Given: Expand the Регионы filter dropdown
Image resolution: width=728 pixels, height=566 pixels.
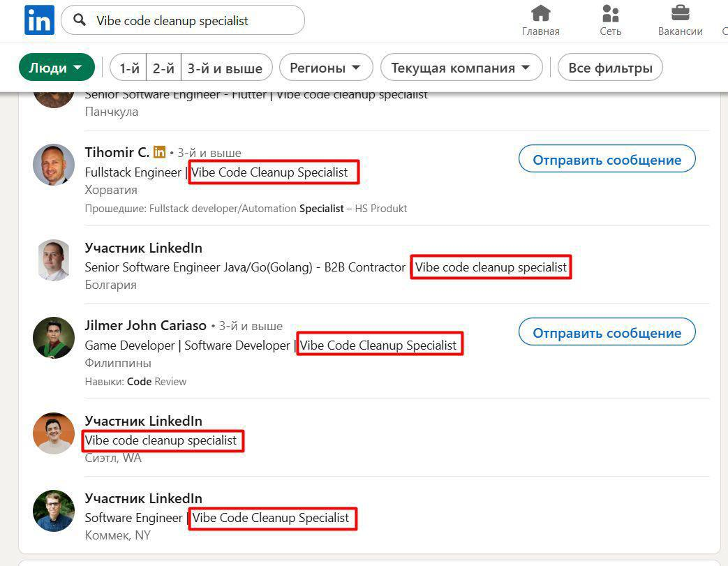Looking at the screenshot, I should click(x=326, y=68).
